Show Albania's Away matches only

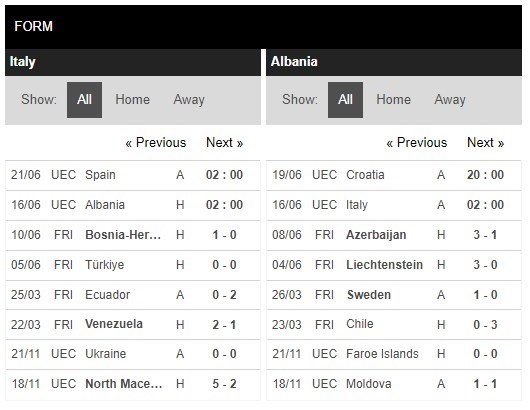[x=450, y=100]
